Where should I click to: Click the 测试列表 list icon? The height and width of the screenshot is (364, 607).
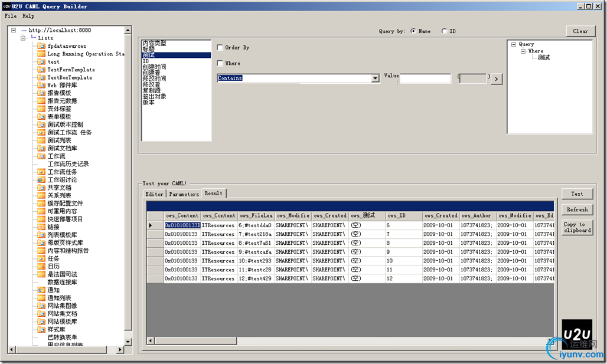[x=41, y=140]
